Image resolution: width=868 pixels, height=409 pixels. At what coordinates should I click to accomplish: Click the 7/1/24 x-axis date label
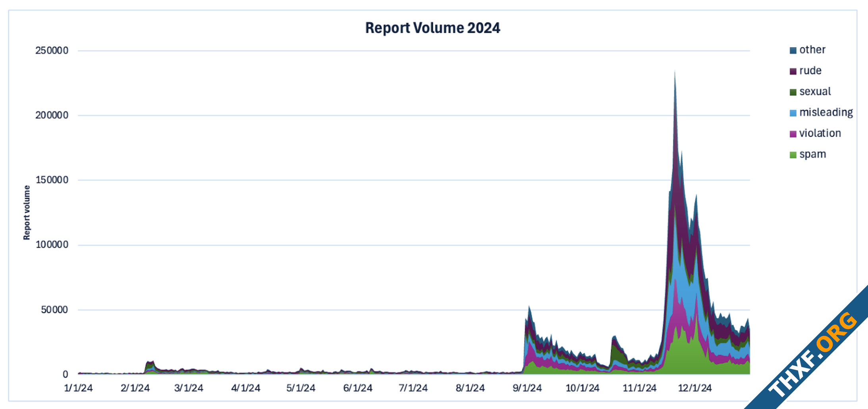[413, 388]
